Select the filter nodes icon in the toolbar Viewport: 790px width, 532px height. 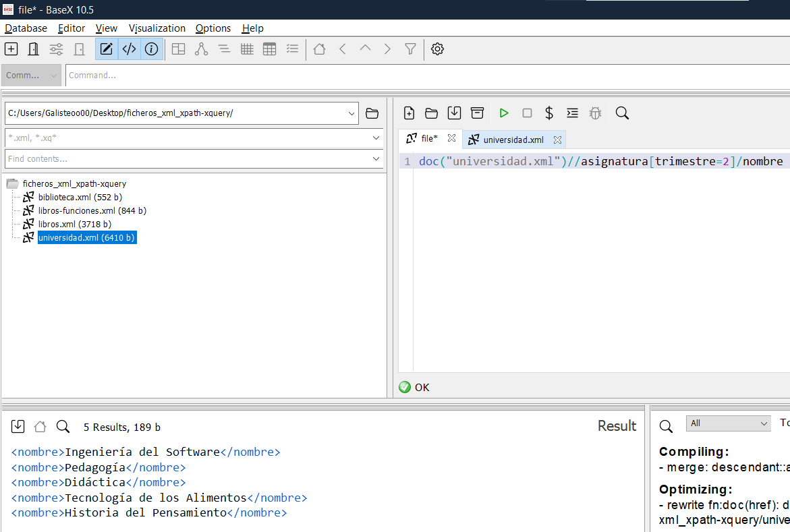click(x=410, y=49)
